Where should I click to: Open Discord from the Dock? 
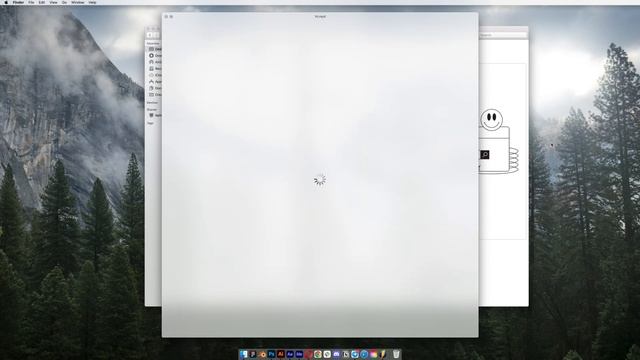(336, 354)
